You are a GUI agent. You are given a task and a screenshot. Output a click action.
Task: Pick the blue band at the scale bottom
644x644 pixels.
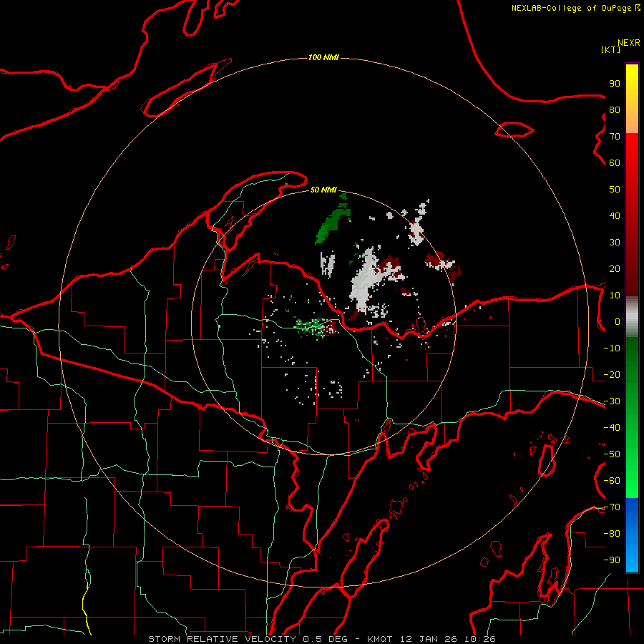pyautogui.click(x=632, y=535)
